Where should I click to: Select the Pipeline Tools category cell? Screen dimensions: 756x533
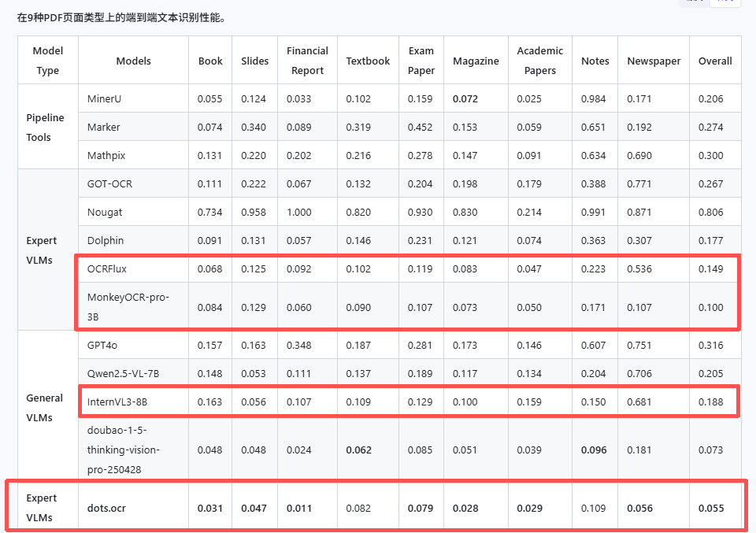[48, 127]
